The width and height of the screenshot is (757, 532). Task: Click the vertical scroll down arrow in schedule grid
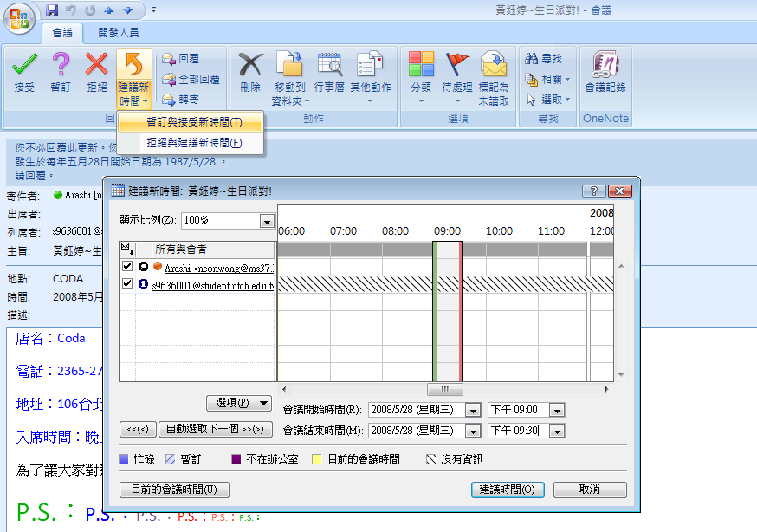(621, 375)
